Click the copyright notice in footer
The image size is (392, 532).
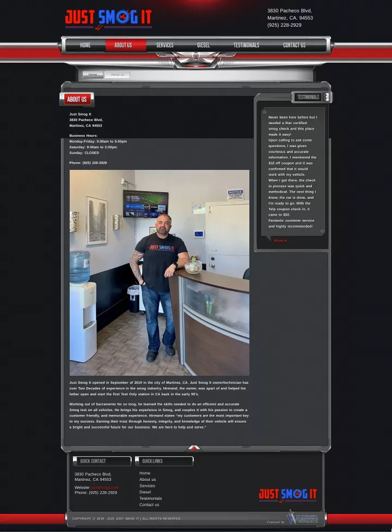click(x=126, y=519)
